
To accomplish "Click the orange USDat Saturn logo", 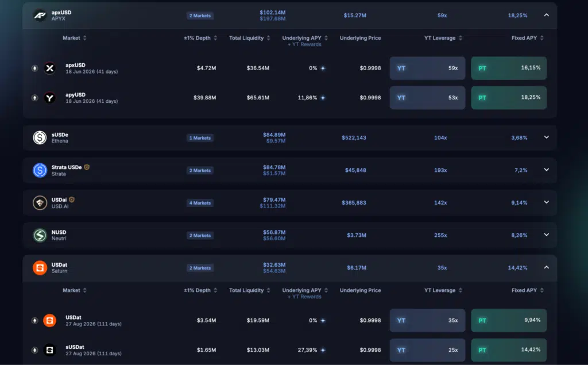I will click(40, 268).
